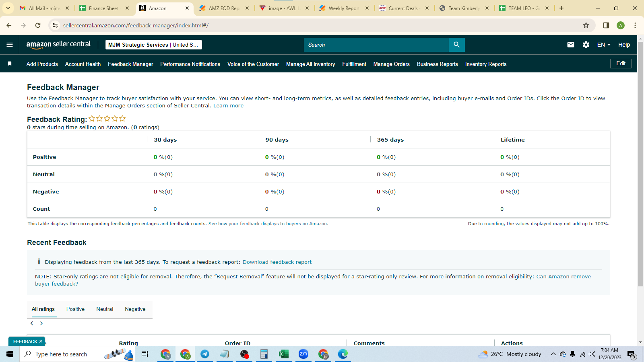The width and height of the screenshot is (644, 362).
Task: Click the bookmark flag icon
Action: [10, 64]
